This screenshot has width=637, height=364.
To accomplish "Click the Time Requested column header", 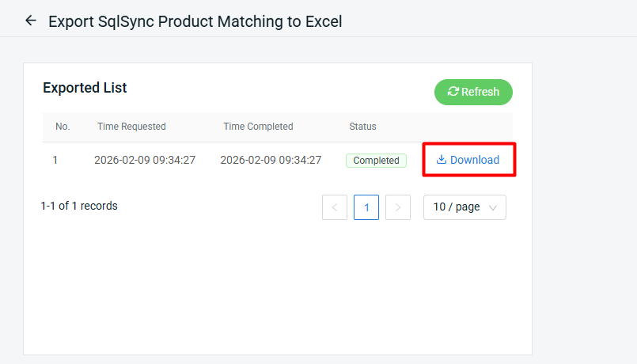I will 131,127.
